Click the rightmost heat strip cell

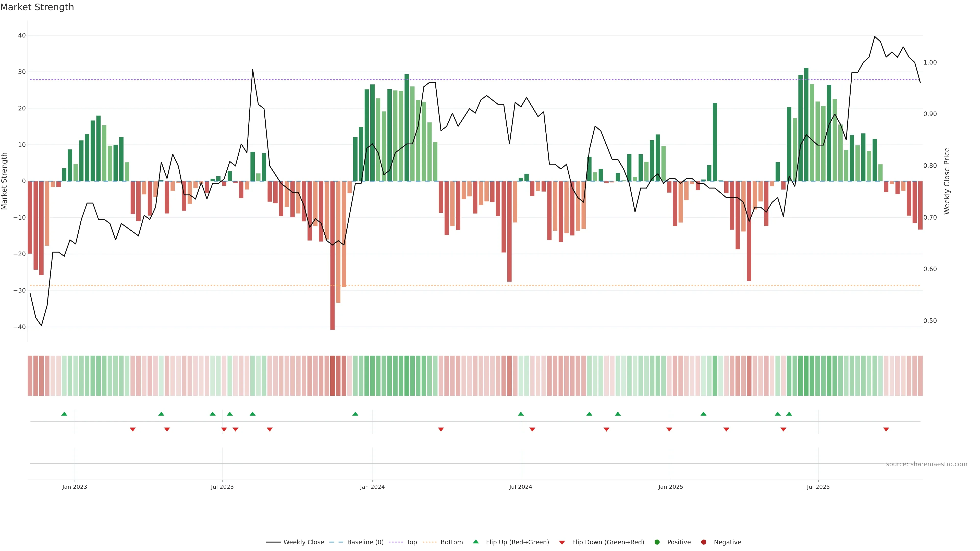pos(920,375)
